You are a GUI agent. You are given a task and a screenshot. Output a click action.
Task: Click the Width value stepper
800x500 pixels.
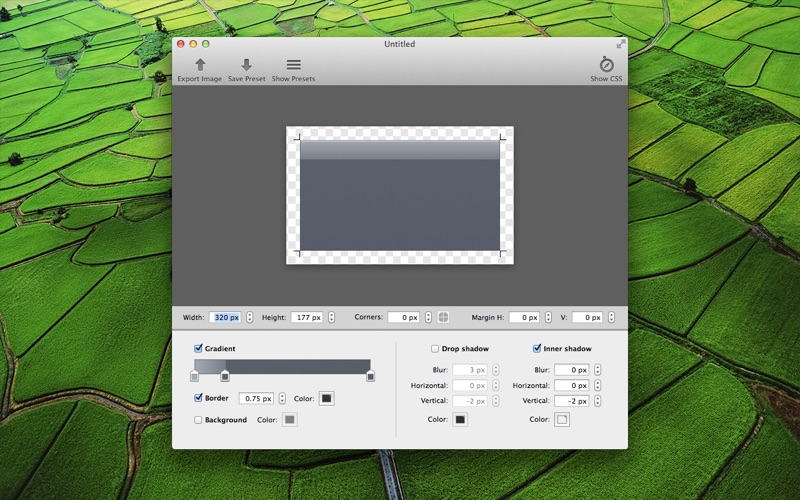coord(249,317)
